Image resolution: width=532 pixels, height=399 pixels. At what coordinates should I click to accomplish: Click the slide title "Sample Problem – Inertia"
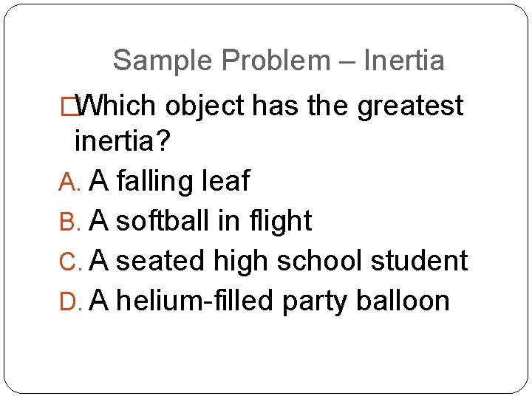coord(278,61)
